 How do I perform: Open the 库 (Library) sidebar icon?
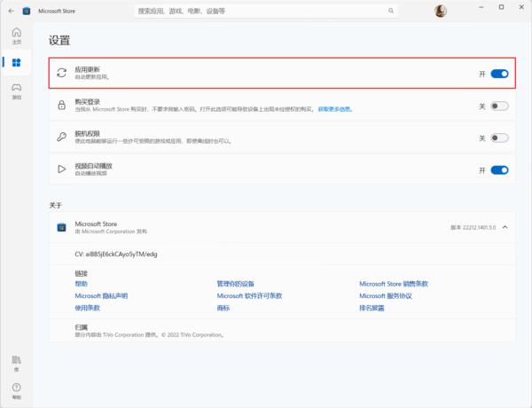click(16, 362)
